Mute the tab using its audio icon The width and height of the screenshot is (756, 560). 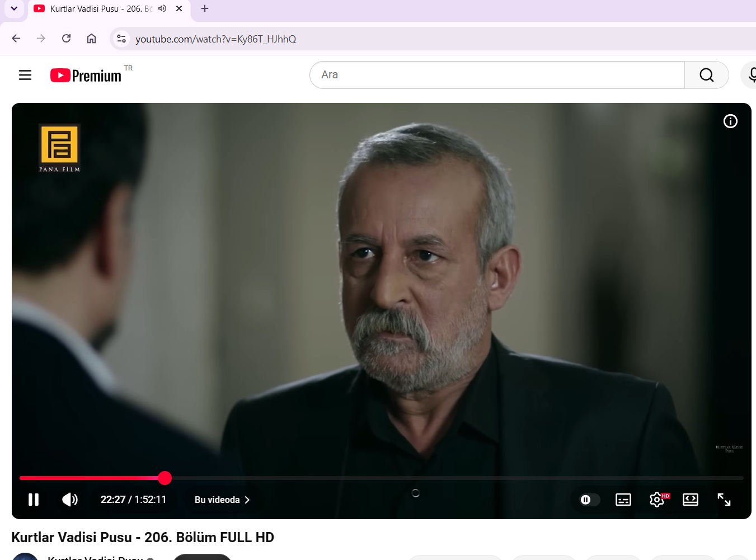(162, 9)
